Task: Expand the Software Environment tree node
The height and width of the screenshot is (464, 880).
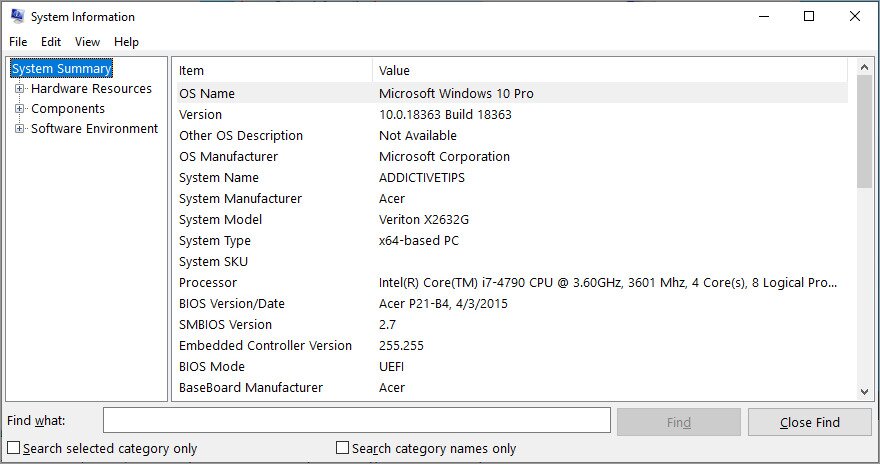Action: coord(19,129)
